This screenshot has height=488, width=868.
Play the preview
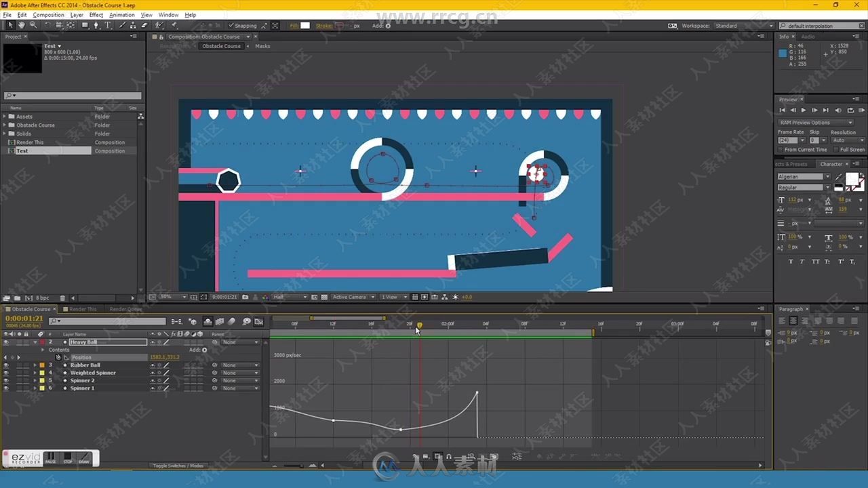[x=804, y=110]
